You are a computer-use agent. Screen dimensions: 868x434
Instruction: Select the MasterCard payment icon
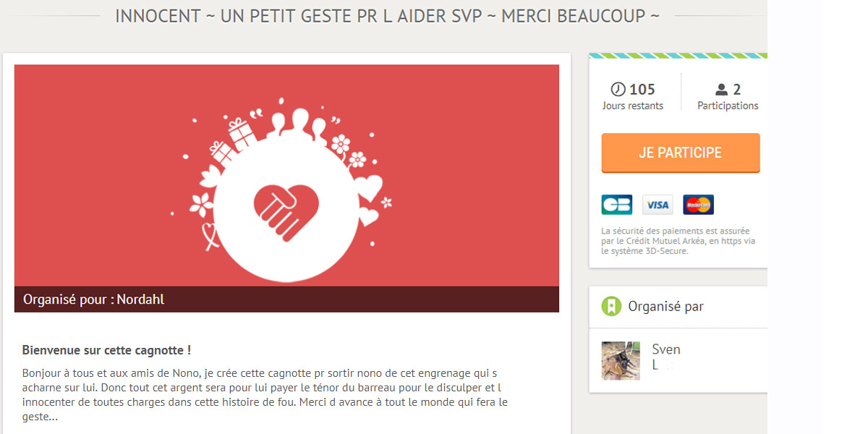698,205
